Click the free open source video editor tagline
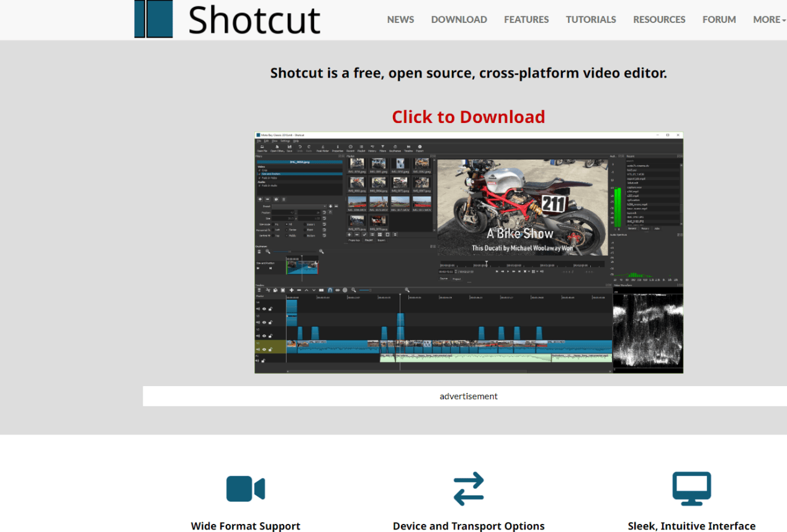 point(469,73)
